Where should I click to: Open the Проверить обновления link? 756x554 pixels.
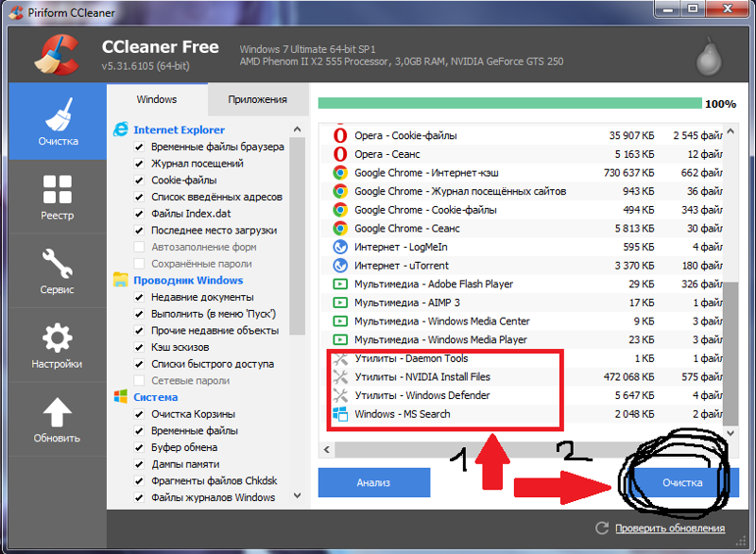(x=670, y=528)
